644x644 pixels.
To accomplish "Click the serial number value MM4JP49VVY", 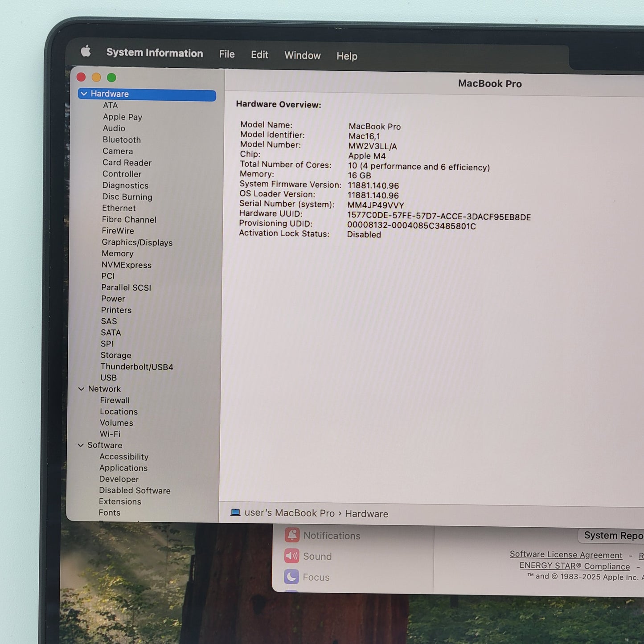I will (x=376, y=205).
